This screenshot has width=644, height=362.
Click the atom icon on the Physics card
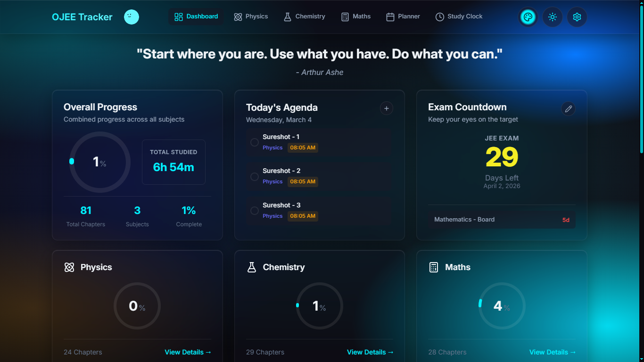tap(69, 267)
